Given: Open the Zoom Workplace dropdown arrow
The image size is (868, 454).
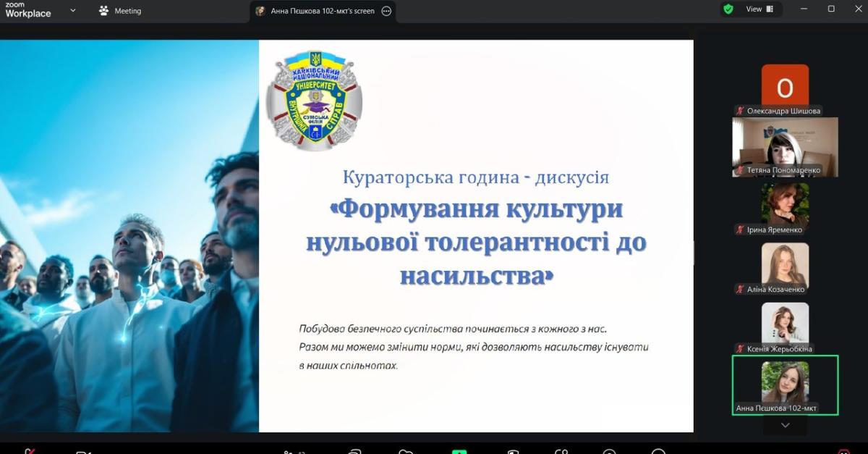Looking at the screenshot, I should pos(73,10).
